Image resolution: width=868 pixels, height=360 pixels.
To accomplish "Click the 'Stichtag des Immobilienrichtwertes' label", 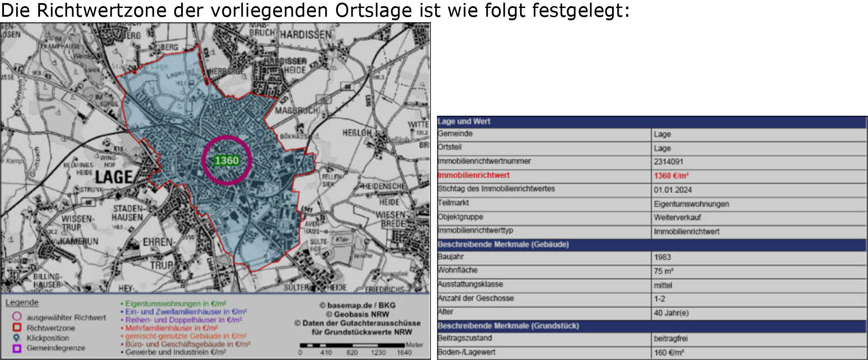I will pos(496,189).
